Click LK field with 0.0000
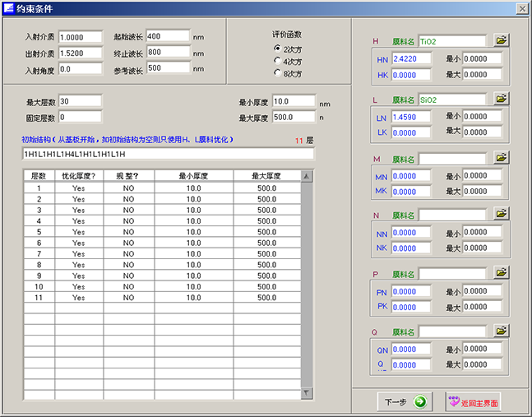 point(412,132)
